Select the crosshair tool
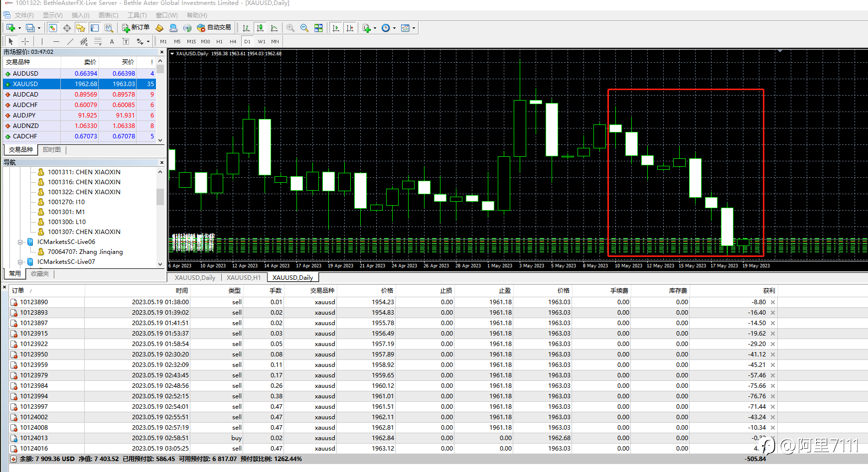The height and width of the screenshot is (472, 868). pyautogui.click(x=25, y=41)
